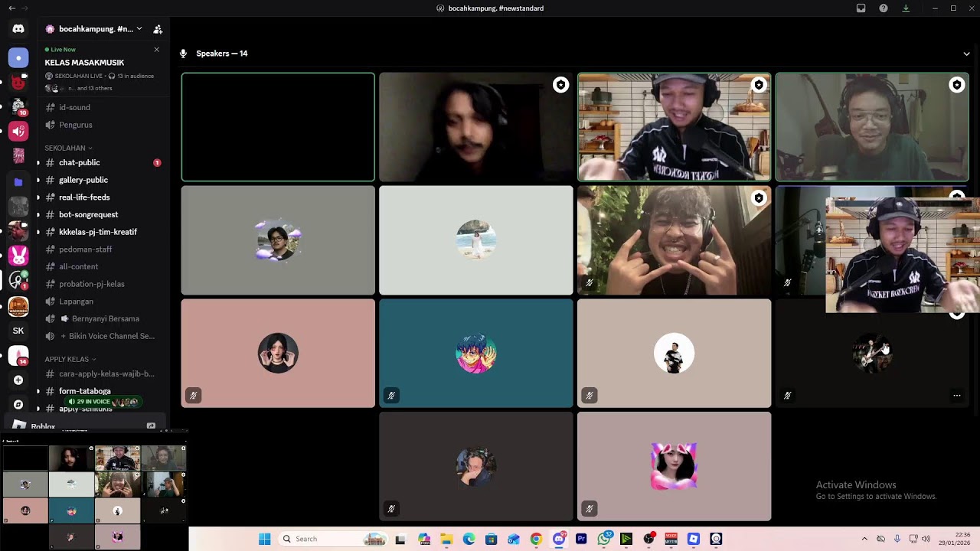Screen dimensions: 980x551
Task: Select the glasses man in green shirt video
Action: 872,127
